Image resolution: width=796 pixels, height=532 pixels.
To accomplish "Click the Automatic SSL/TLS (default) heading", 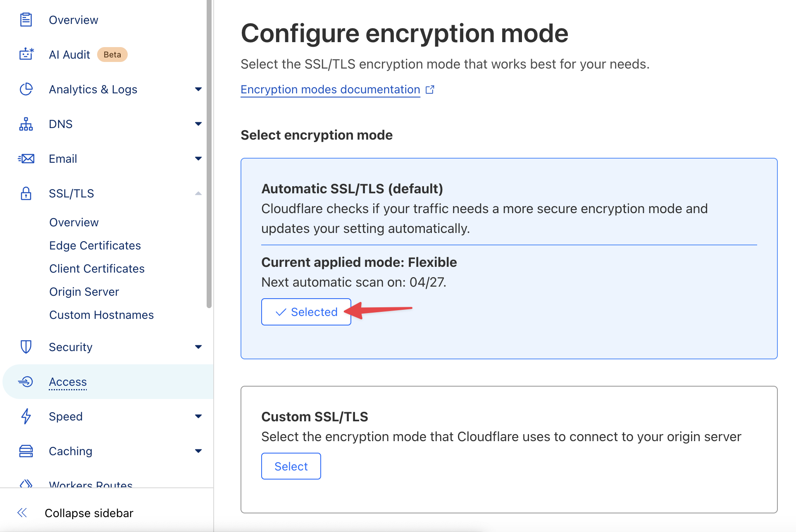I will [352, 189].
